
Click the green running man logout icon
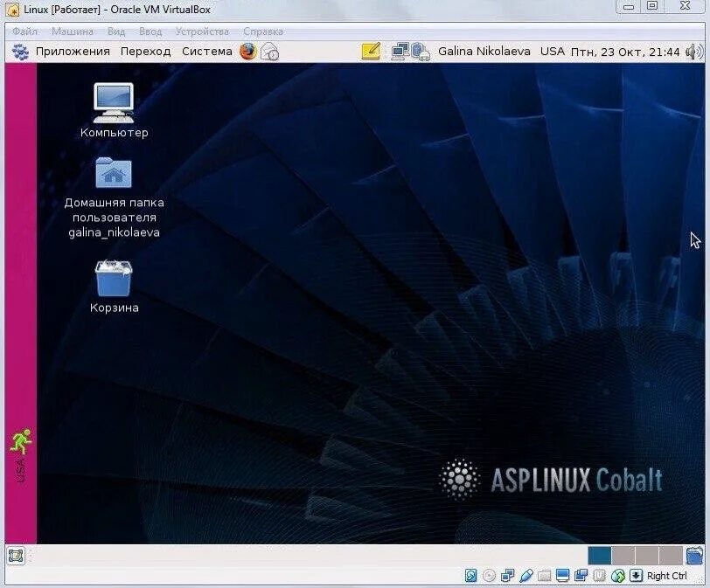pos(20,442)
